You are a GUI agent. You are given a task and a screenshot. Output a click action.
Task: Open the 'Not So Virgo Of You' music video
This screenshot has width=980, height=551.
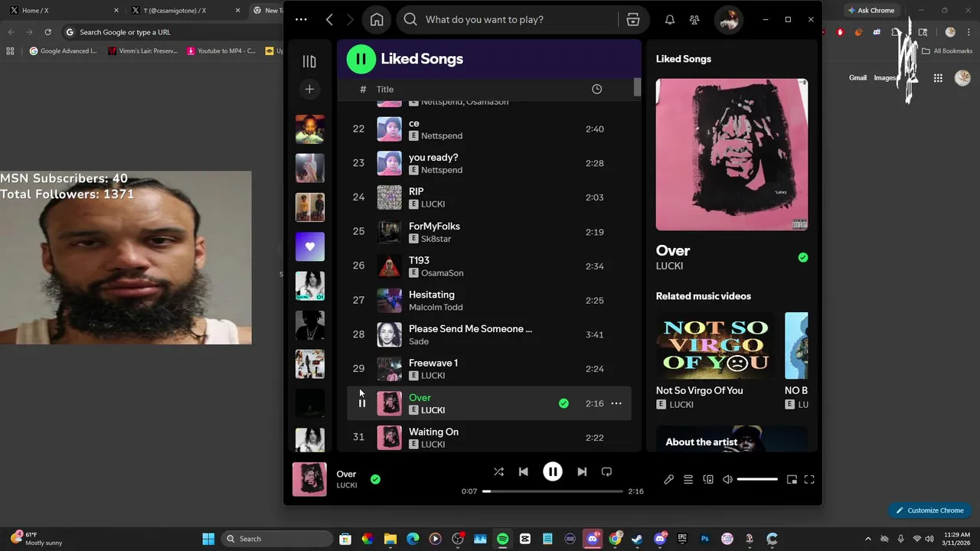(715, 345)
